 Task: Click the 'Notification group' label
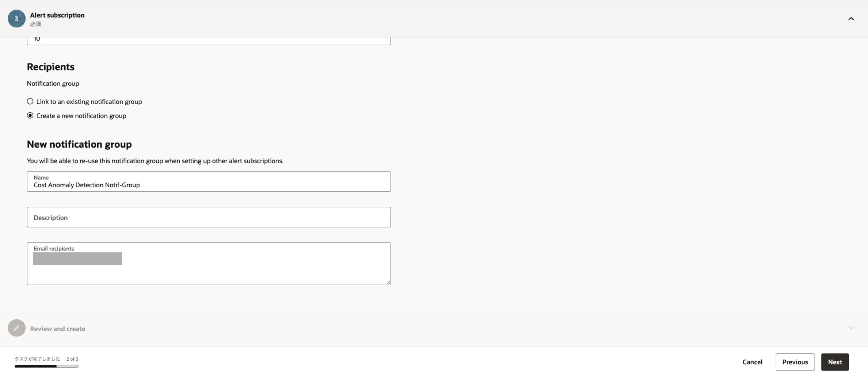(x=53, y=83)
